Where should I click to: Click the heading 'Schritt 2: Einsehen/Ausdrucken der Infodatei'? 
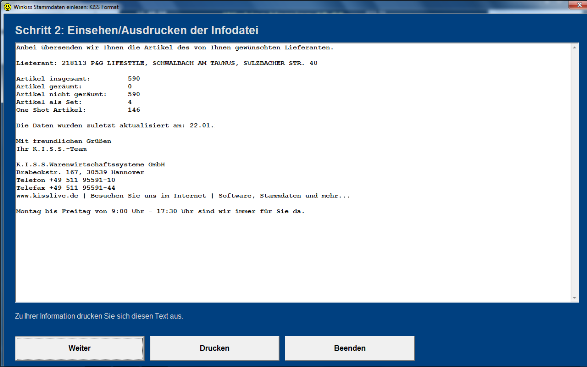[x=137, y=30]
